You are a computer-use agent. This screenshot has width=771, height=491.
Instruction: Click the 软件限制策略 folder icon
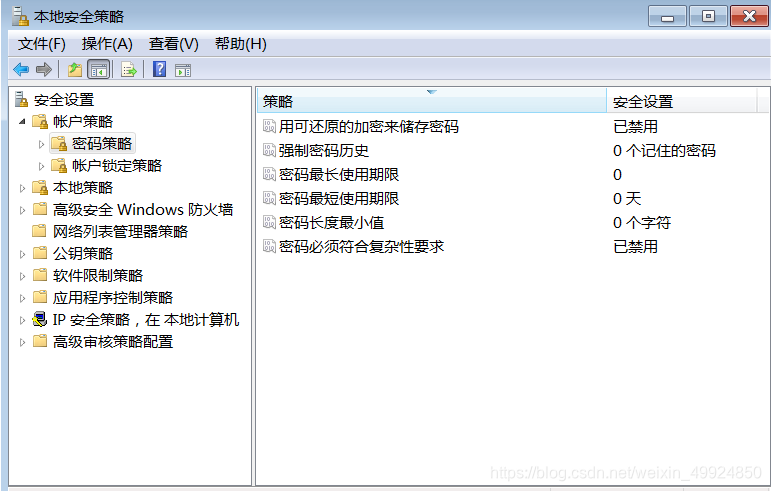40,275
